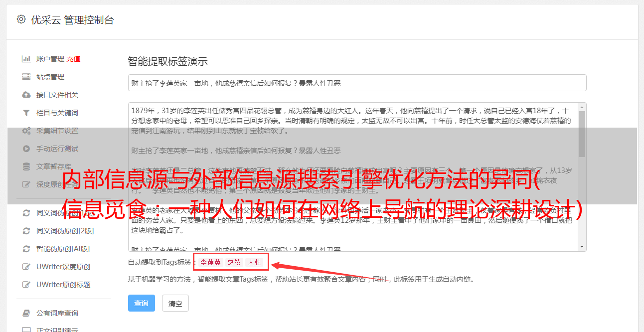The height and width of the screenshot is (332, 644).
Task: Click the refresh icon next to 同义词伪原创[2版]
Action: tap(26, 231)
